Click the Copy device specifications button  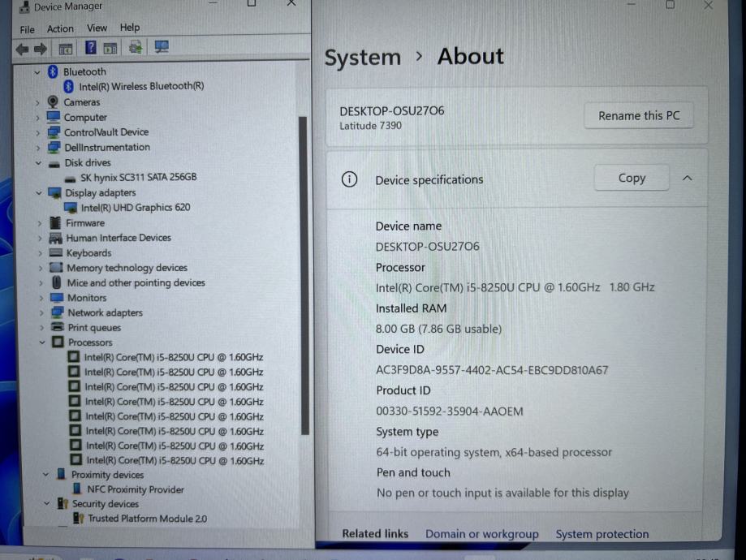(x=632, y=178)
